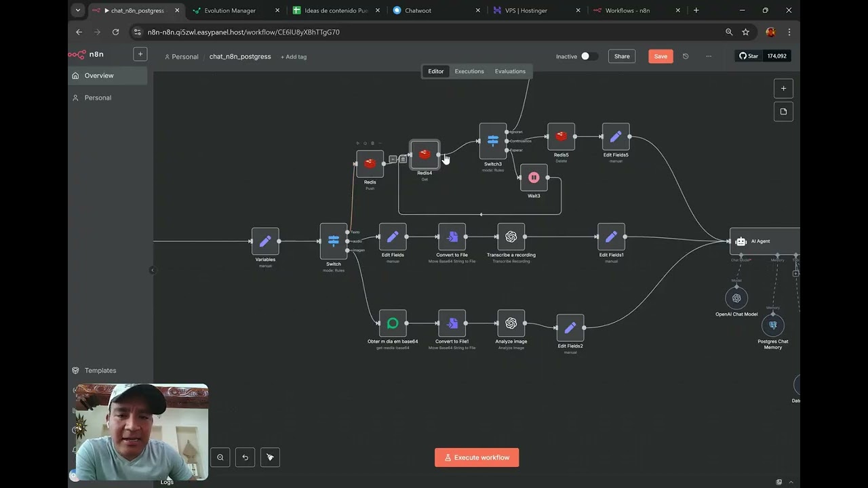Viewport: 868px width, 488px height.
Task: Click the Execute workflow button
Action: [477, 457]
